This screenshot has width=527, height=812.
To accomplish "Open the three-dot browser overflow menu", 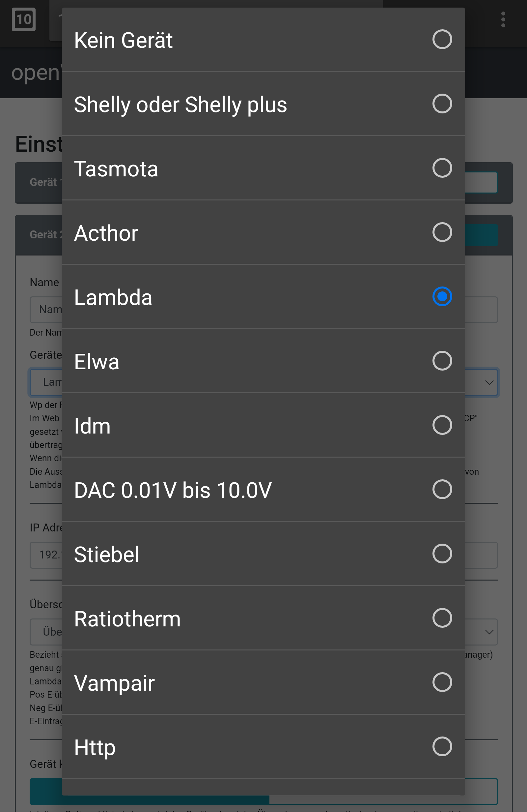I will (x=503, y=19).
